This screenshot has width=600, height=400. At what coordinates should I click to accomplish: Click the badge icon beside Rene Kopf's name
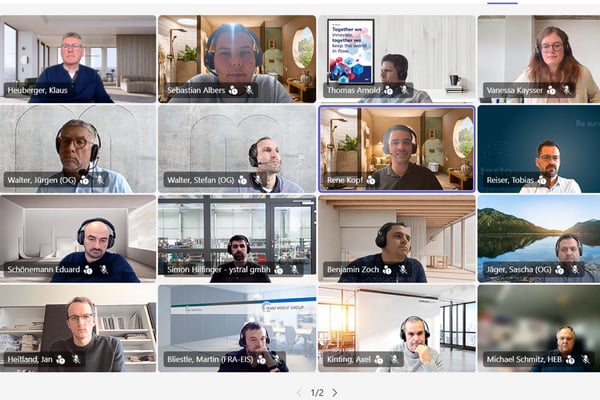click(x=371, y=180)
